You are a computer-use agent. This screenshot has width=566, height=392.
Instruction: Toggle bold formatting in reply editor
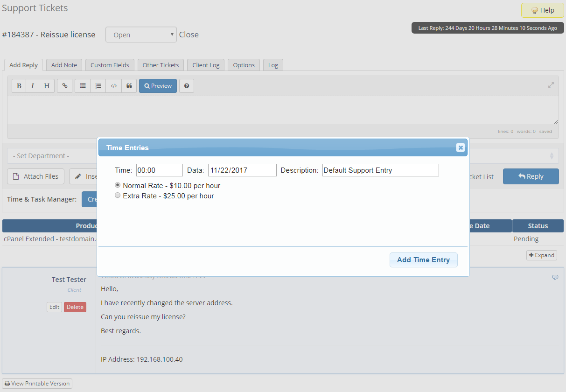[19, 85]
